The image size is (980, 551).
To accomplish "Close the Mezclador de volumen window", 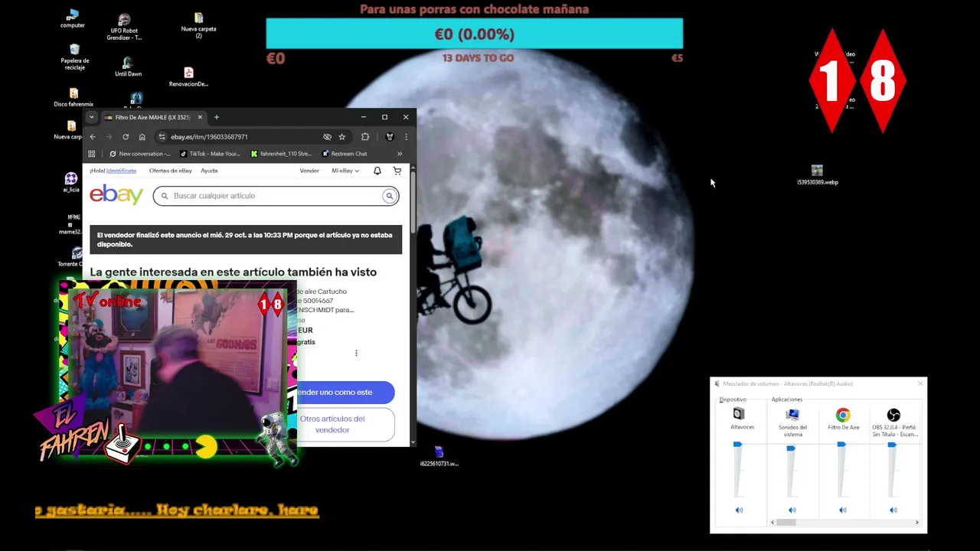I will tap(920, 383).
